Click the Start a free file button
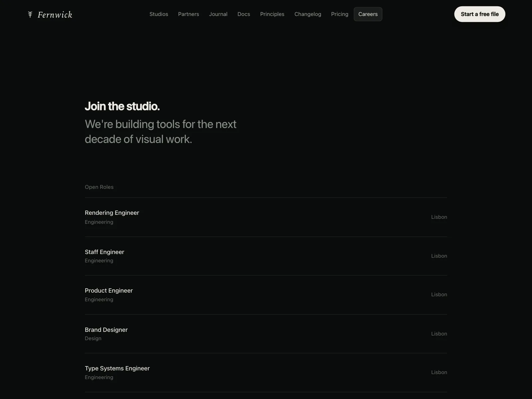 click(479, 14)
